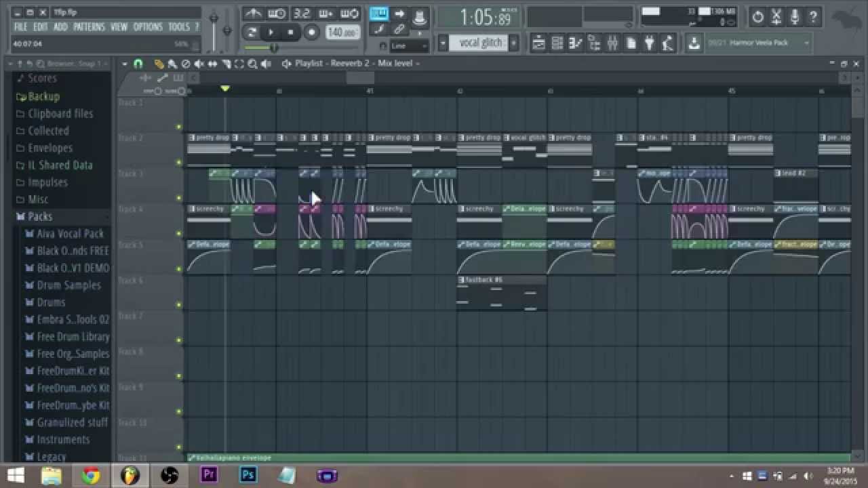Select the paint brush tool in Playlist
This screenshot has height=488, width=868.
[x=172, y=64]
